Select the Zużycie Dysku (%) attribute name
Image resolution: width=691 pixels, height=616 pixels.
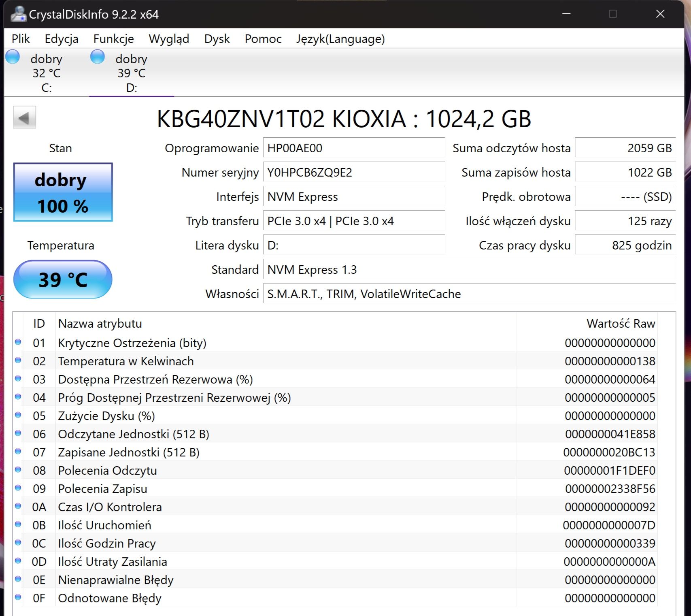(106, 416)
